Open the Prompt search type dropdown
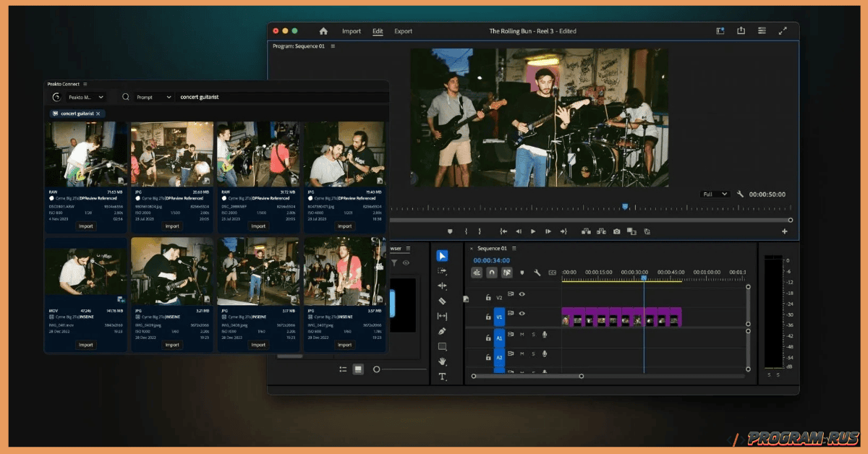Image resolution: width=868 pixels, height=454 pixels. coord(156,96)
